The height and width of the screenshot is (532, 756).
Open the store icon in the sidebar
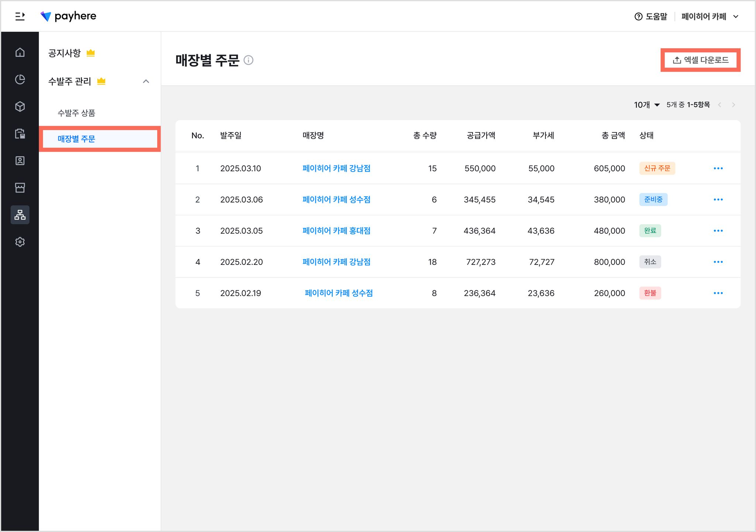(x=20, y=188)
